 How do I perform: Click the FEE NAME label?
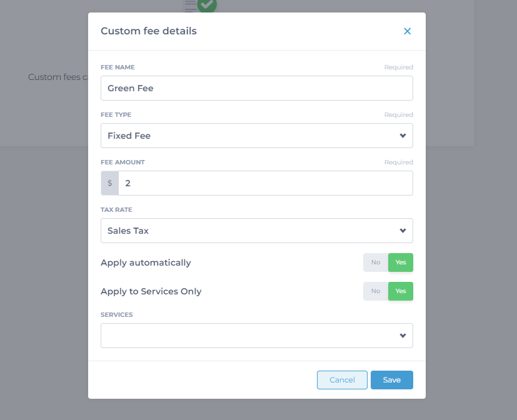[x=118, y=67]
